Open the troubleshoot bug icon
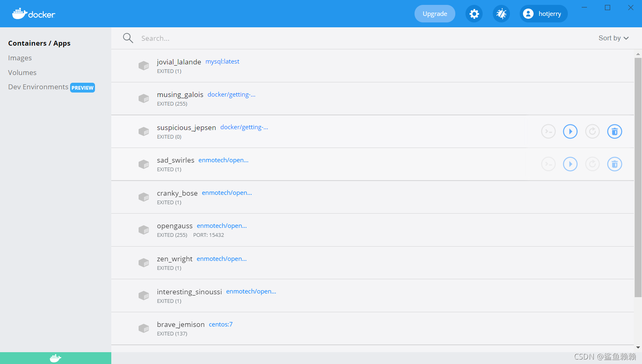 pyautogui.click(x=501, y=14)
